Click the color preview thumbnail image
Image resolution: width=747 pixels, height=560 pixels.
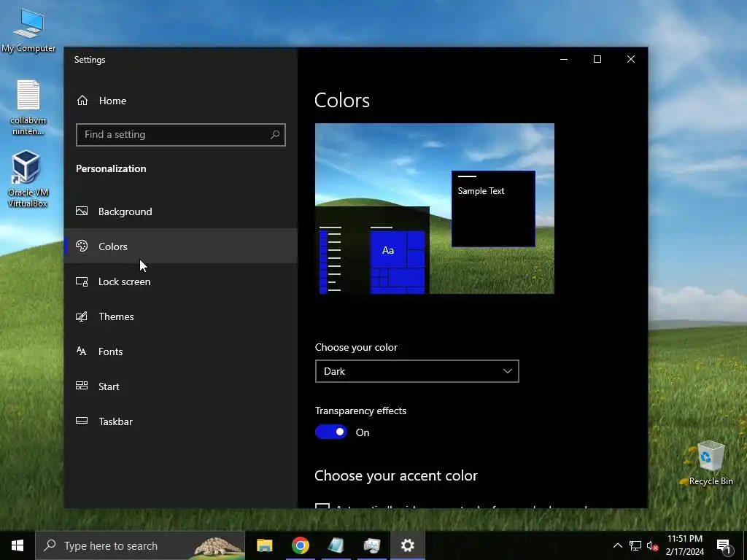point(435,209)
